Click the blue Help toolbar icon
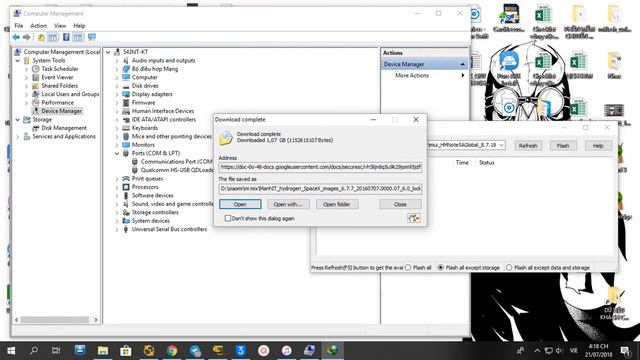 click(66, 37)
